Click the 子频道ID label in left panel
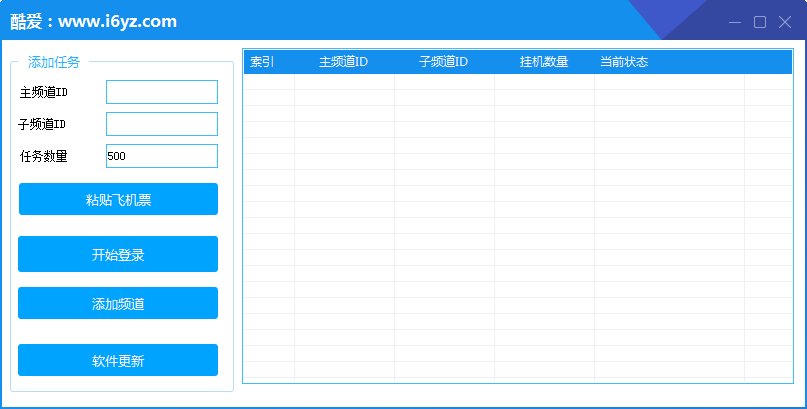Image resolution: width=807 pixels, height=409 pixels. pyautogui.click(x=43, y=125)
